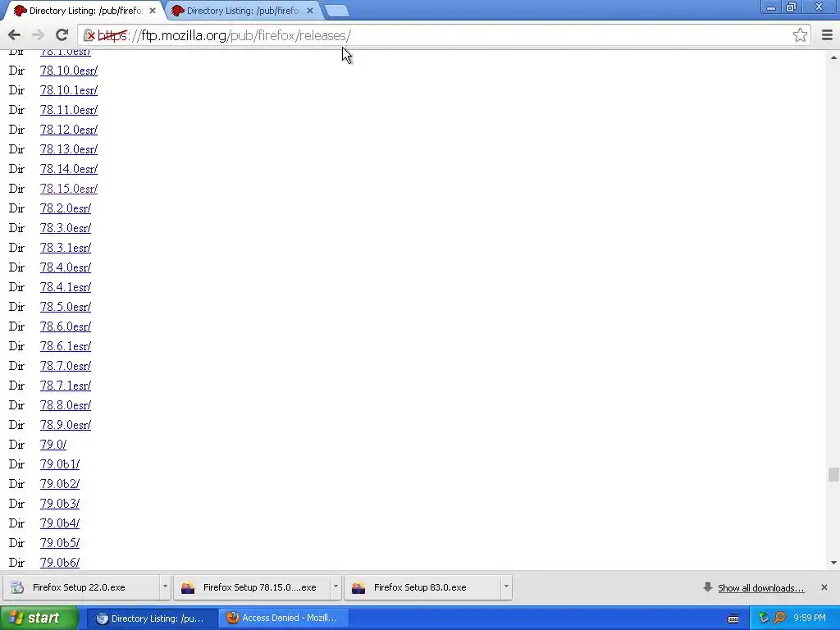The height and width of the screenshot is (630, 840).
Task: Reload the page with the refresh icon
Action: pos(62,35)
